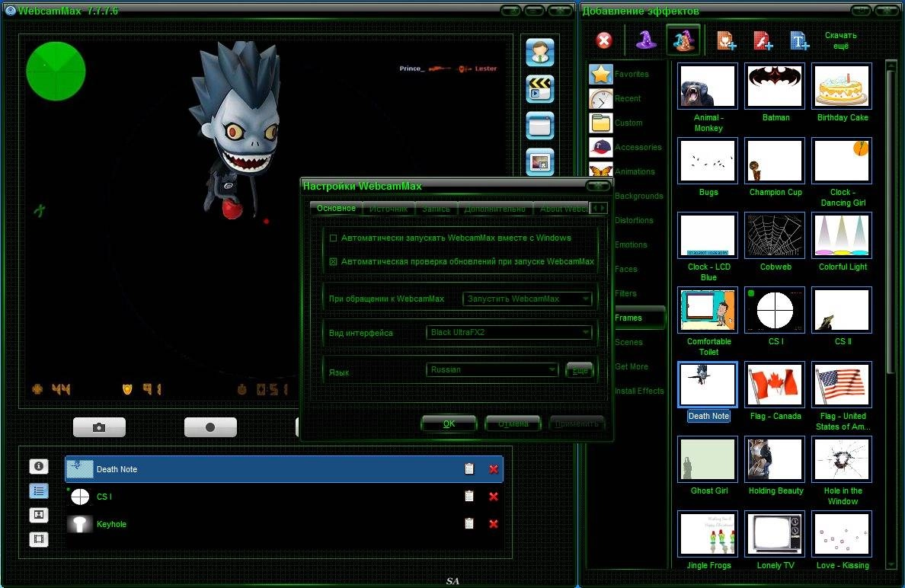Click the add text effect icon

[x=799, y=40]
